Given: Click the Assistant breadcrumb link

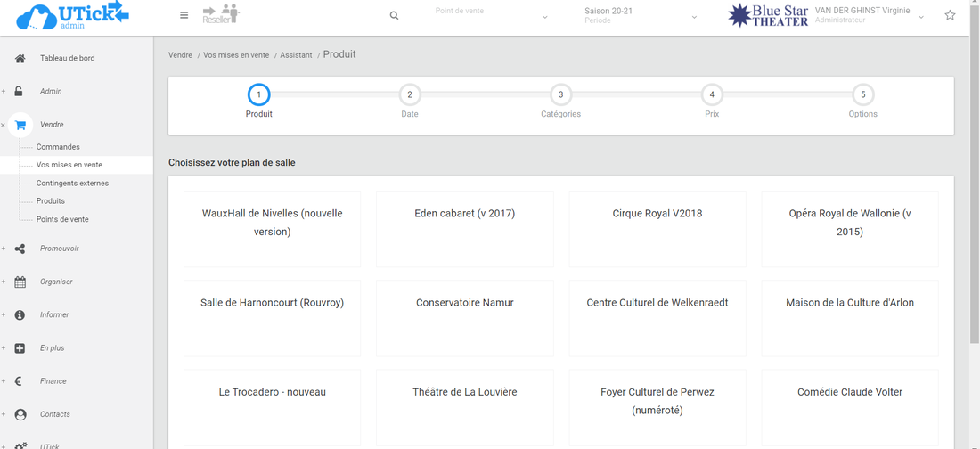Looking at the screenshot, I should click(296, 55).
